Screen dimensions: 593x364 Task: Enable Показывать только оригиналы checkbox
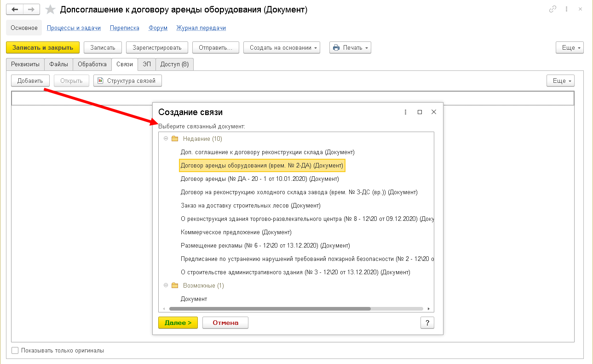point(15,351)
